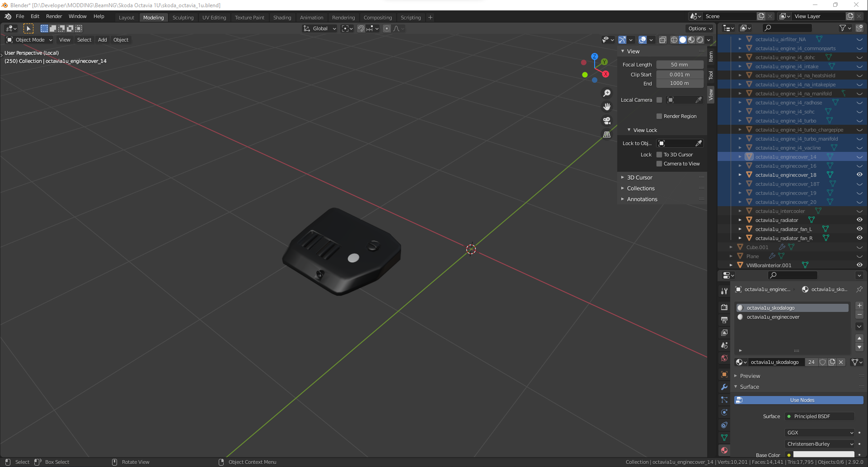
Task: Open the Modifier properties wrench tab
Action: pos(724,387)
